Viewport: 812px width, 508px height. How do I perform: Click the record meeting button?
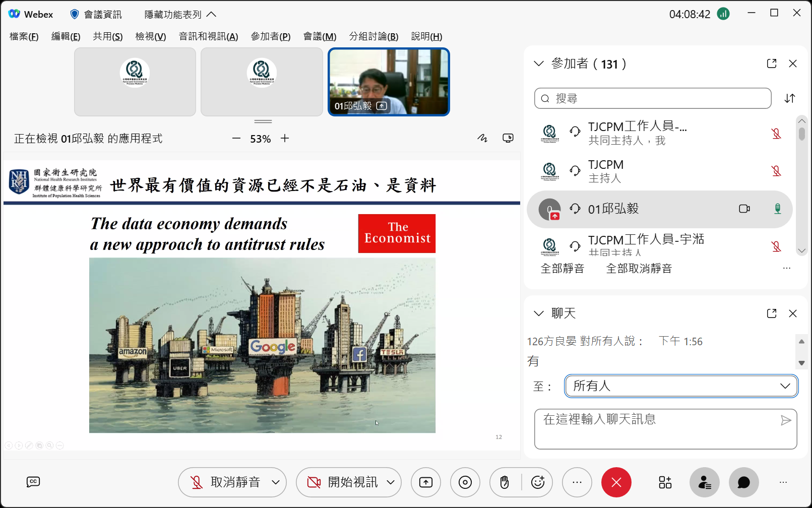tap(465, 482)
